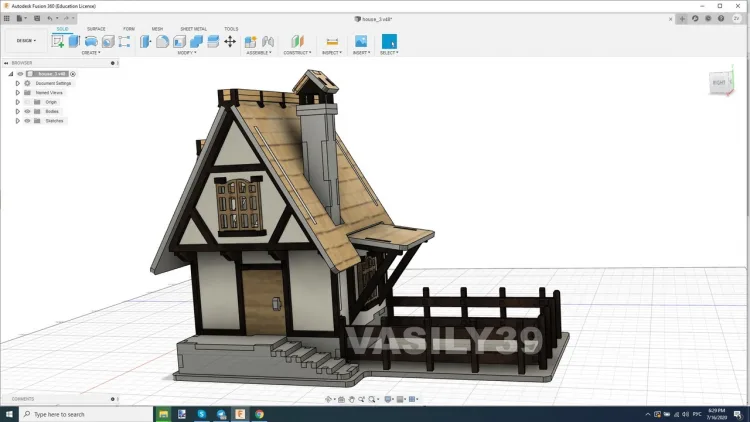Switch to the MESH tab
Screen dimensions: 750x422
click(x=157, y=29)
